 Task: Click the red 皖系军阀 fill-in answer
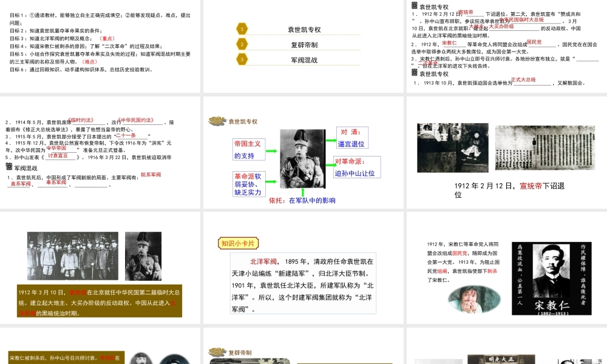[151, 175]
